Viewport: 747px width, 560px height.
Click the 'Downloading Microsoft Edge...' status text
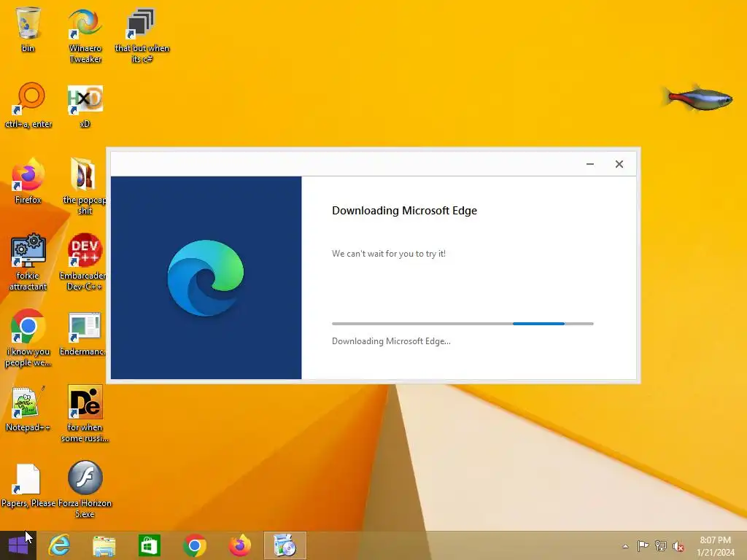391,341
